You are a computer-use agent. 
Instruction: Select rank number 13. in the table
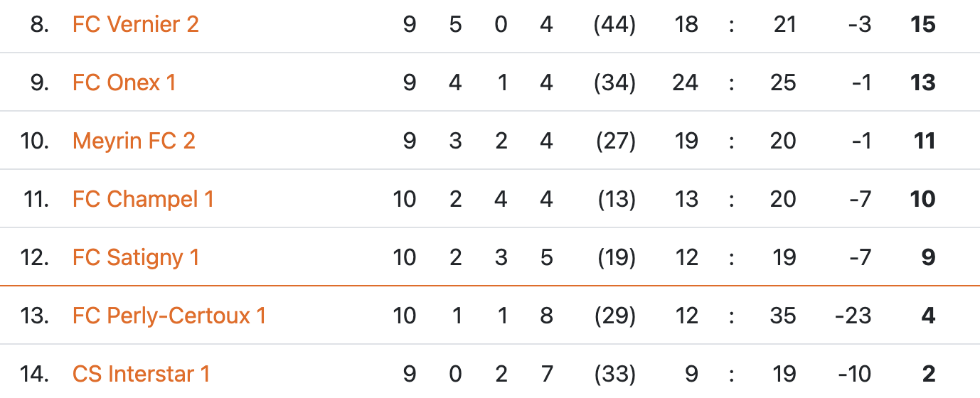[35, 316]
